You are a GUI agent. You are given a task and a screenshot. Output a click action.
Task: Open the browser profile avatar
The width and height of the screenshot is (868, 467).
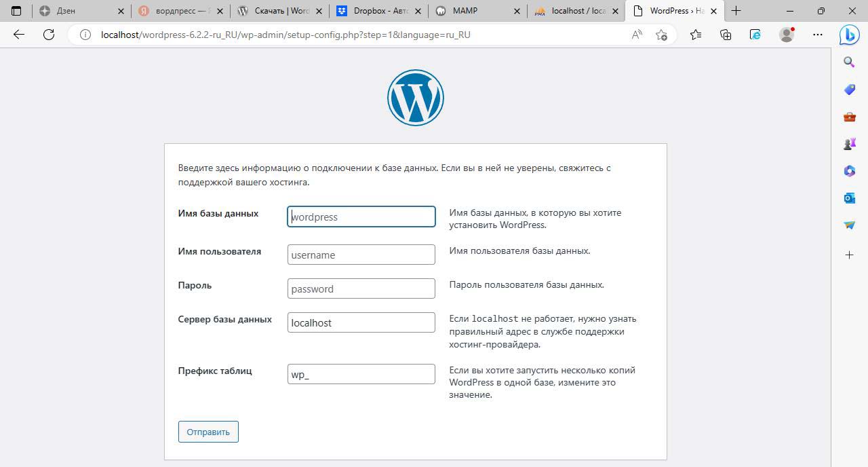787,35
